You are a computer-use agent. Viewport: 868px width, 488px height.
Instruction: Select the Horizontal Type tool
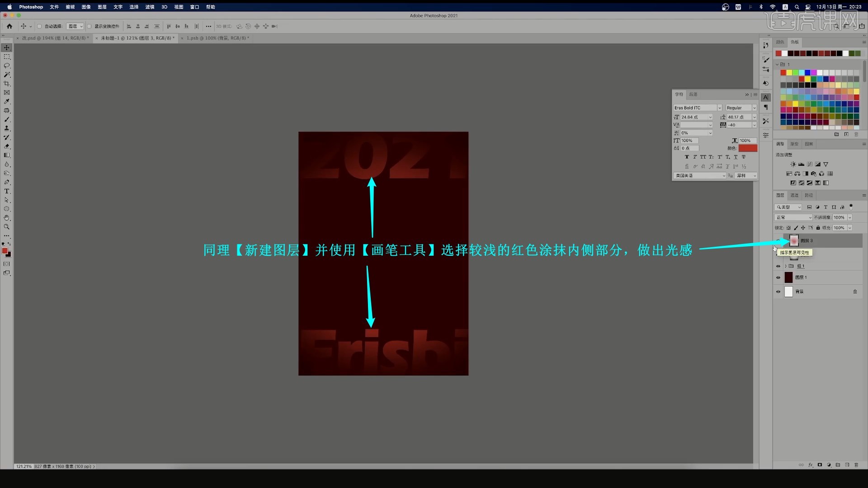coord(7,191)
